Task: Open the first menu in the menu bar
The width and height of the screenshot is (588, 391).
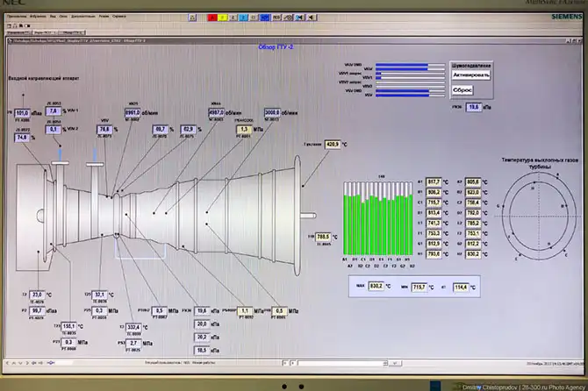Action: pyautogui.click(x=18, y=16)
